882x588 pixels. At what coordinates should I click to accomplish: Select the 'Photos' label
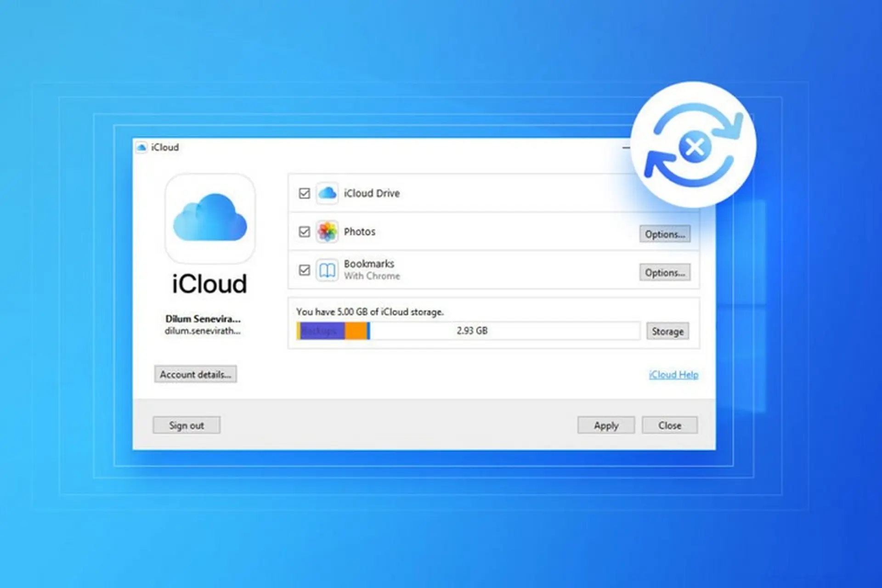coord(360,232)
